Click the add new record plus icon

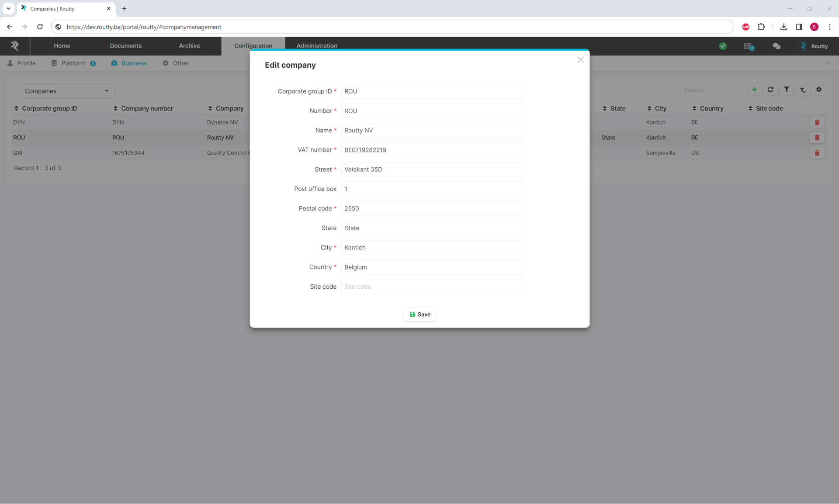tap(755, 90)
